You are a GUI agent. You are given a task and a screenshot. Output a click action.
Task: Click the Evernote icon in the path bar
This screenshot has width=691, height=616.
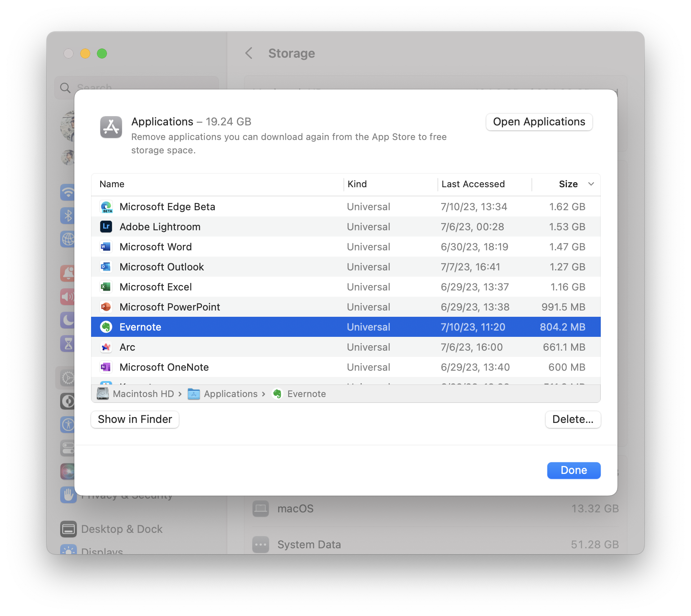[277, 394]
